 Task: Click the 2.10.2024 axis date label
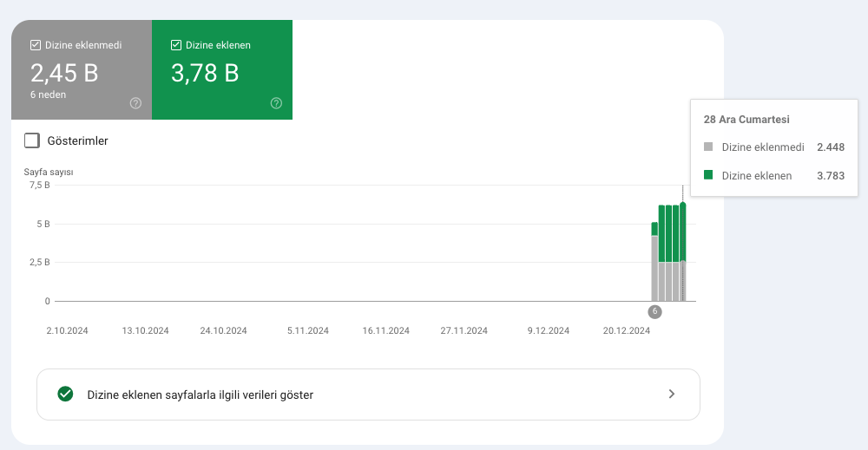pyautogui.click(x=67, y=330)
